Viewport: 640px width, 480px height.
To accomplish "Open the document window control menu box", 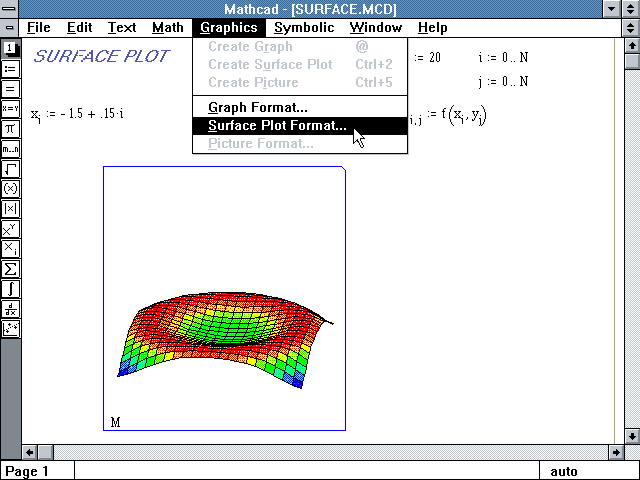I will [x=9, y=28].
